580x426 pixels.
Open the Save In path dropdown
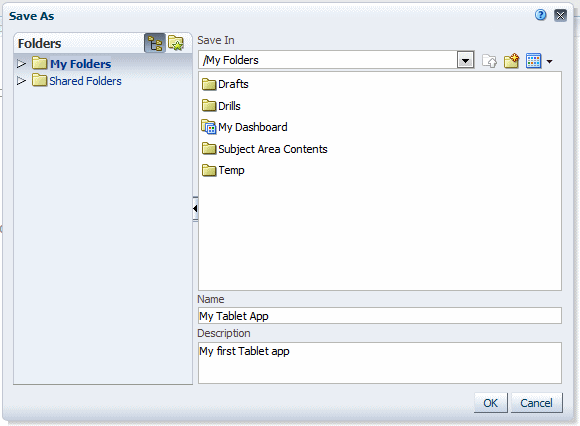[465, 60]
